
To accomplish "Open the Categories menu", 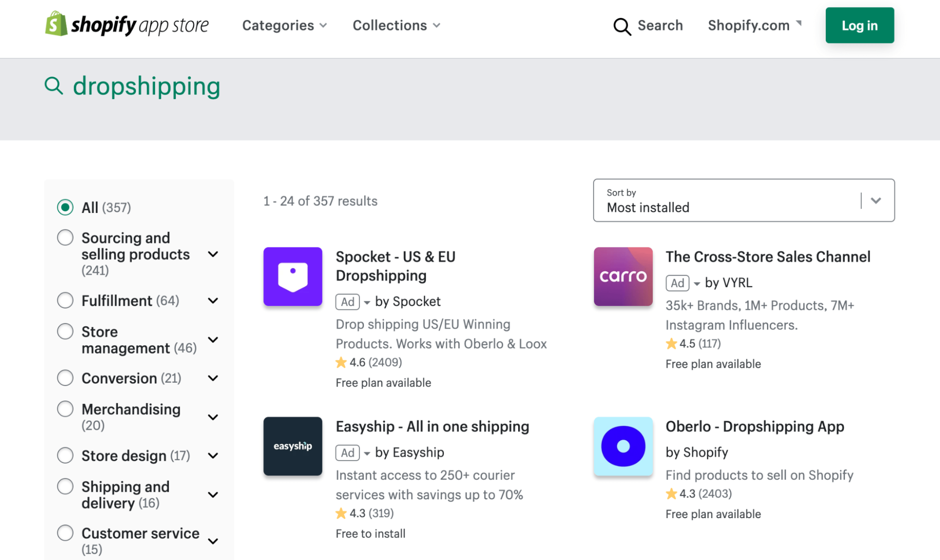I will pyautogui.click(x=284, y=25).
